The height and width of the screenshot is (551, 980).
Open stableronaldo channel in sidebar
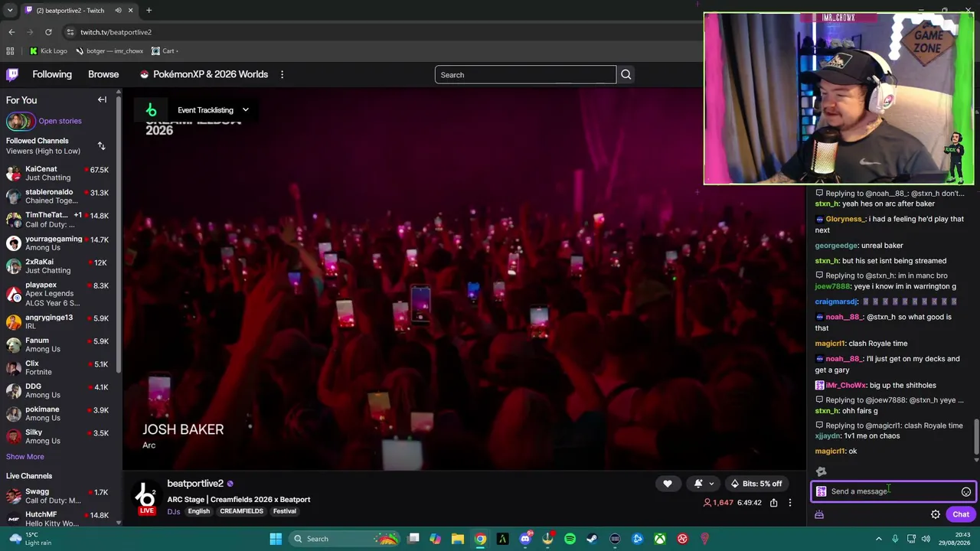(57, 197)
